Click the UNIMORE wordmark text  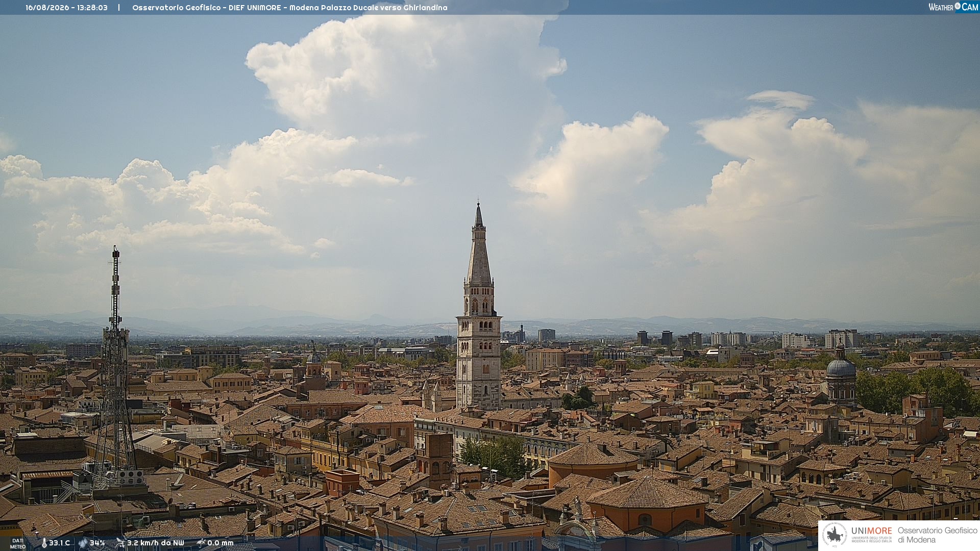coord(872,531)
